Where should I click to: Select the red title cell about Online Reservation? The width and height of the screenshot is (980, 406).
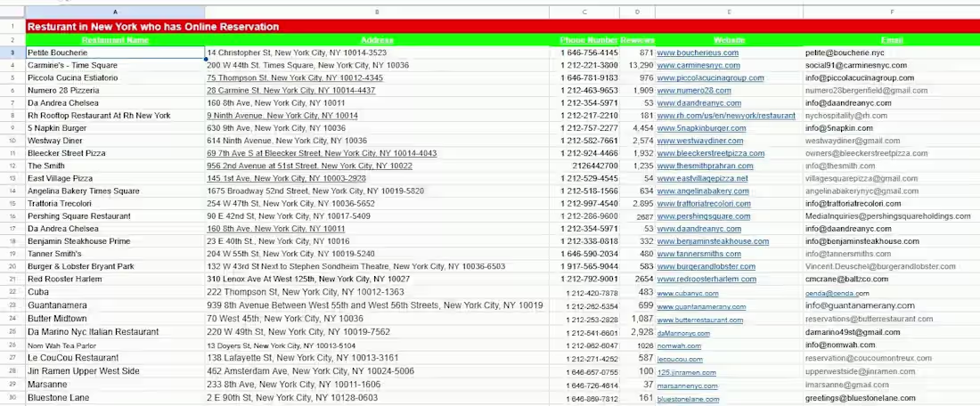point(502,26)
